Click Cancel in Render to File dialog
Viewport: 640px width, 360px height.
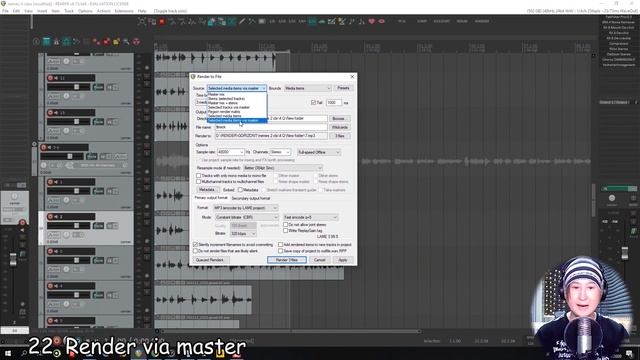click(x=320, y=260)
